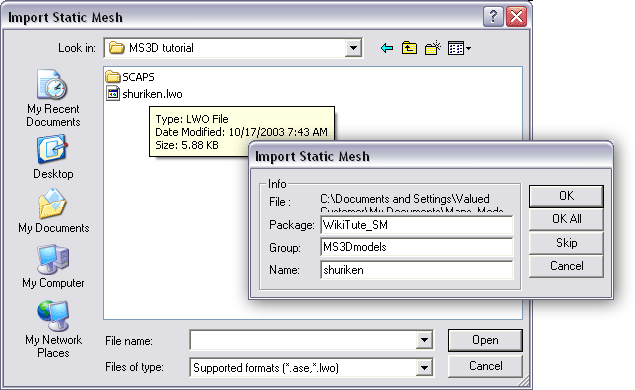This screenshot has height=390, width=635.
Task: Go to Desktop in places bar
Action: pos(53,158)
